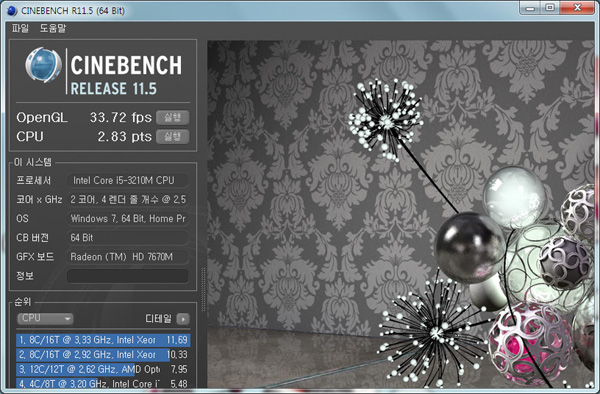Image resolution: width=600 pixels, height=394 pixels.
Task: Click the rendered scene preview image
Action: click(401, 214)
